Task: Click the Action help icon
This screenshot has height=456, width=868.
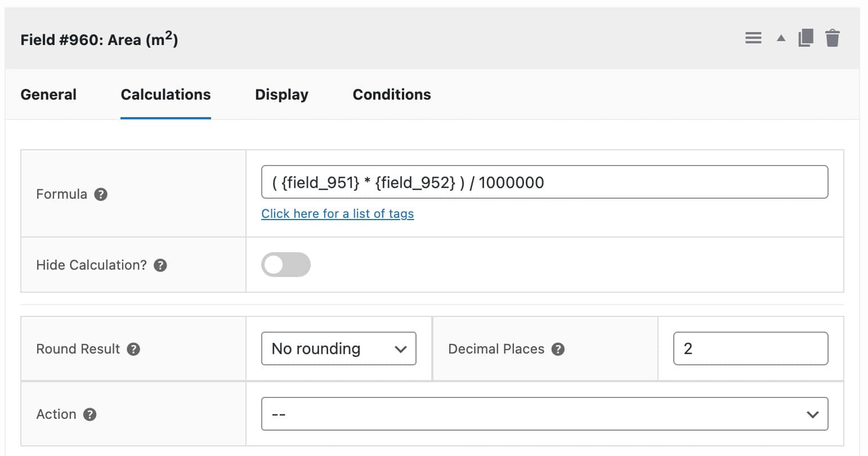Action: coord(88,414)
